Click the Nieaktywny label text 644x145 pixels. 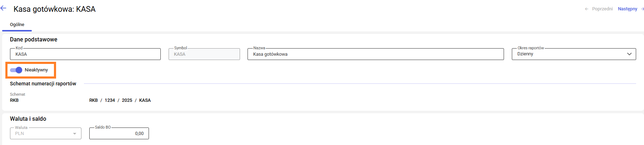(36, 70)
